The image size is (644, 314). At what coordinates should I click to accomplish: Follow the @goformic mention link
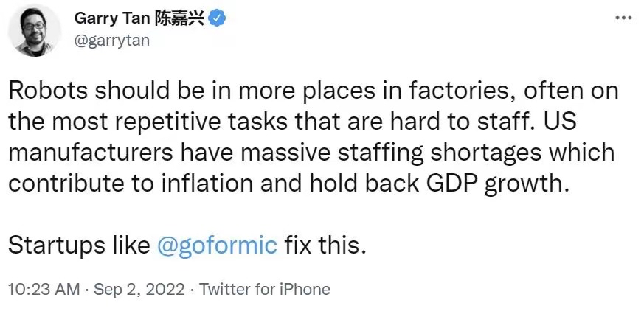(217, 245)
